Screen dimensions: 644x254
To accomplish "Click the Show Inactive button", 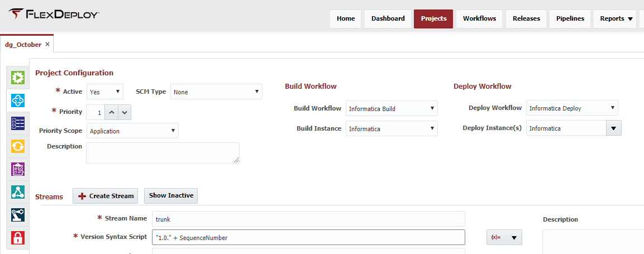I will [171, 196].
